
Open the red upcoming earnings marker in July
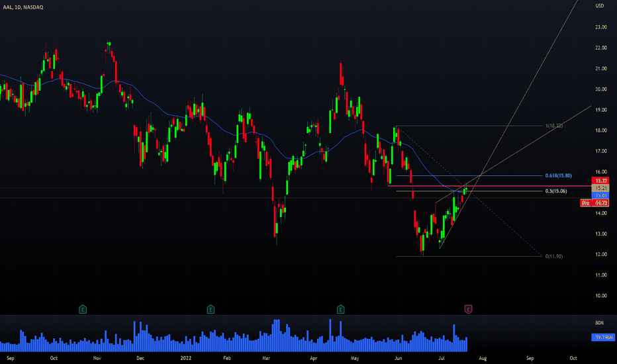point(468,309)
